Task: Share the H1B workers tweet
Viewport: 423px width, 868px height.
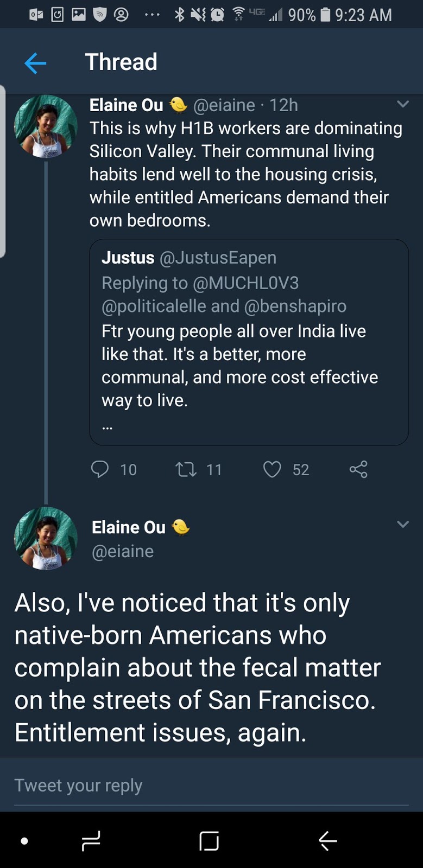Action: tap(358, 469)
